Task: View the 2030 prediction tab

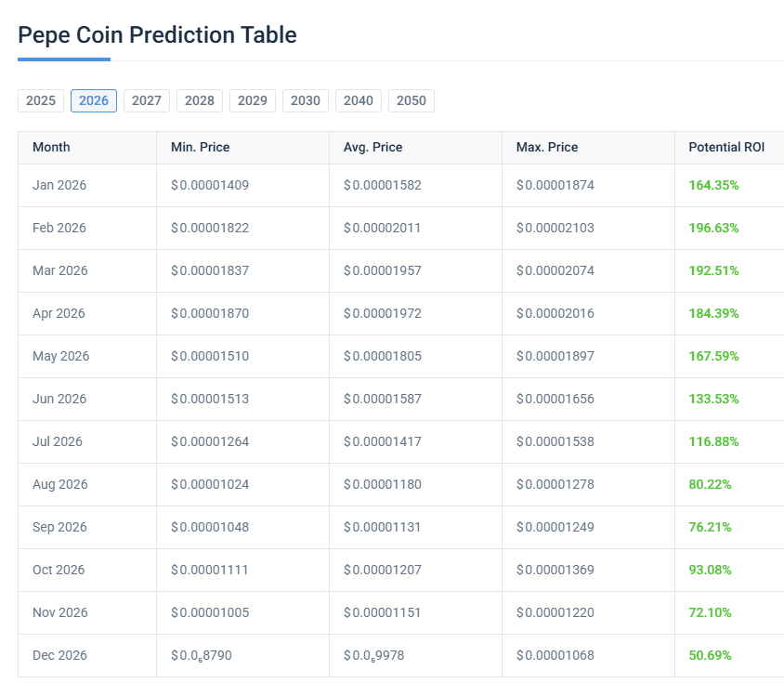Action: 306,100
